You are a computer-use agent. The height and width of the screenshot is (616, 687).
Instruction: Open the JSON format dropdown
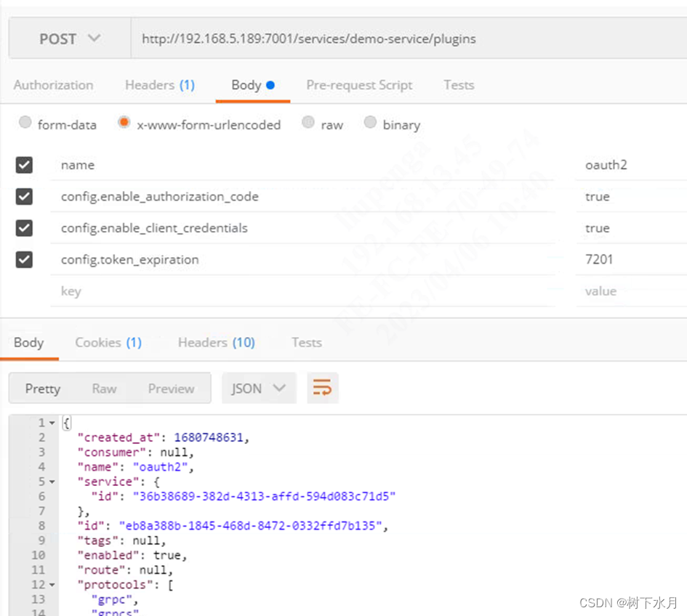[259, 388]
